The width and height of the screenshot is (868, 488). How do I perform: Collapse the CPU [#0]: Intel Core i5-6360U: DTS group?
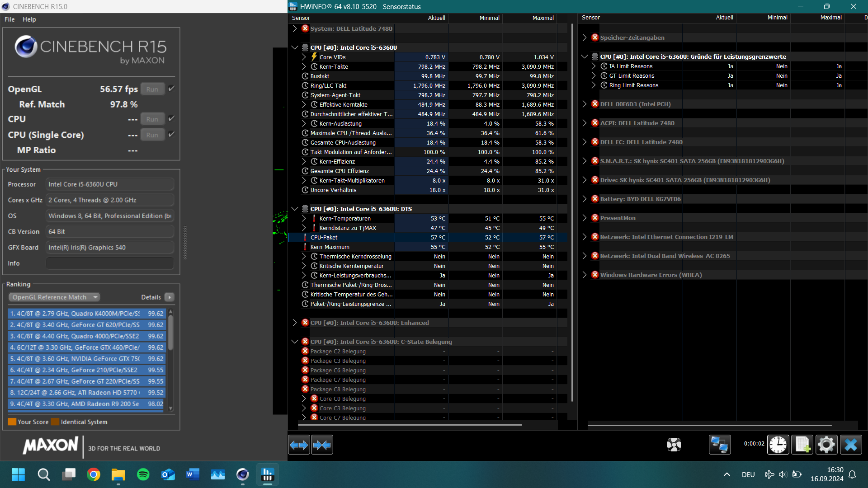click(x=295, y=208)
